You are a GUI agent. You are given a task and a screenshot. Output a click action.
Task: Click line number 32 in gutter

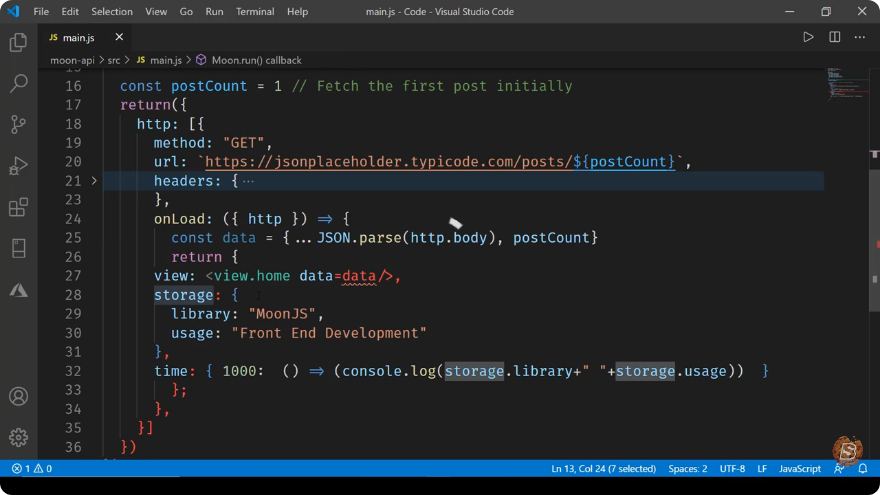tap(73, 371)
